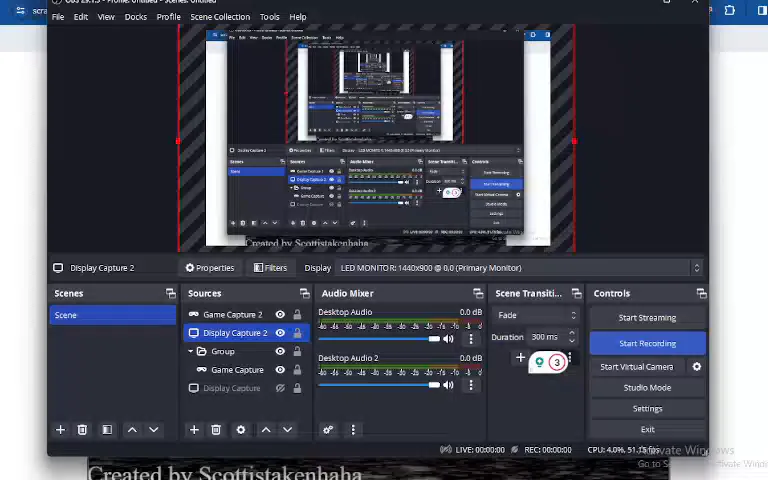Open the Settings button in Controls

pyautogui.click(x=647, y=409)
